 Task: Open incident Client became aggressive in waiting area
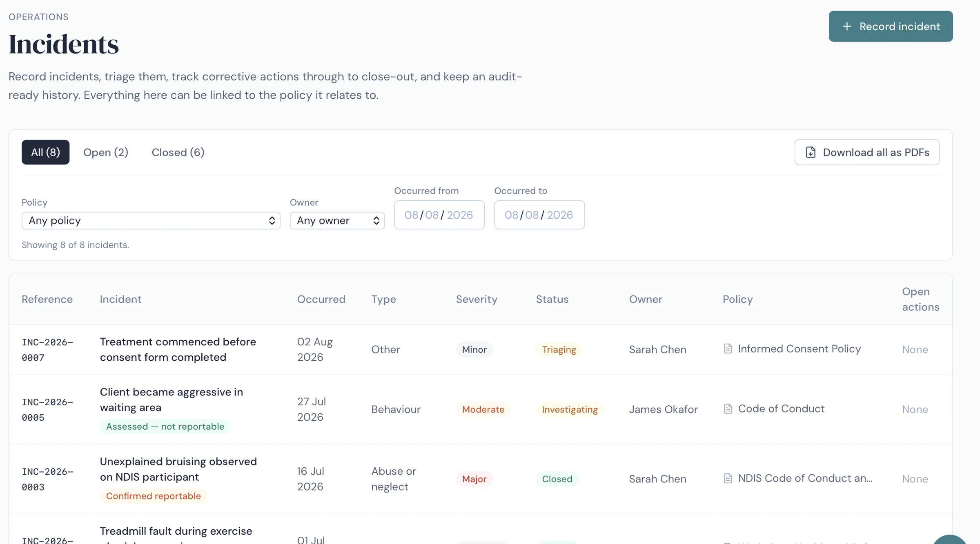coord(171,400)
